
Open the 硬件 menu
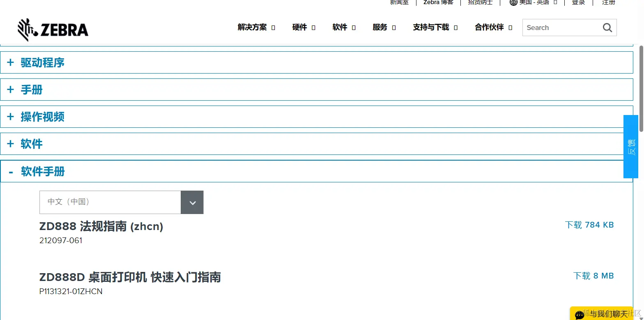click(304, 28)
